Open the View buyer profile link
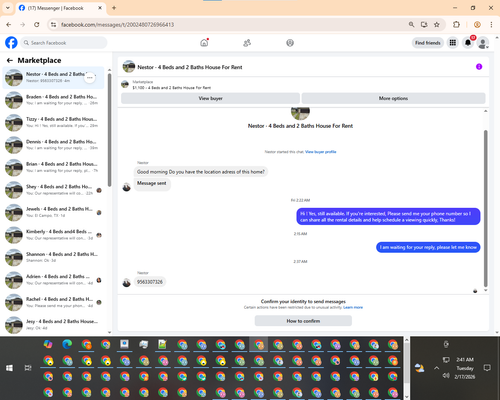500x400 pixels. pyautogui.click(x=321, y=152)
